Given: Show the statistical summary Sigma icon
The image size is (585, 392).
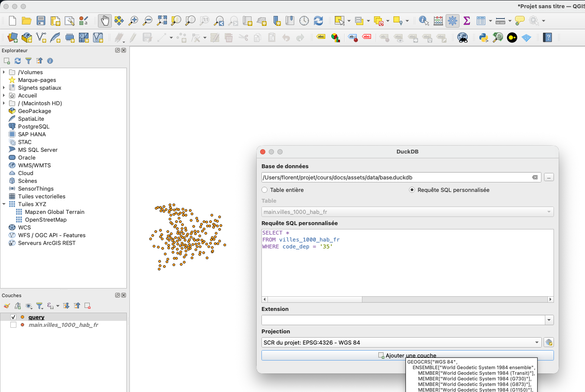Looking at the screenshot, I should pos(467,21).
